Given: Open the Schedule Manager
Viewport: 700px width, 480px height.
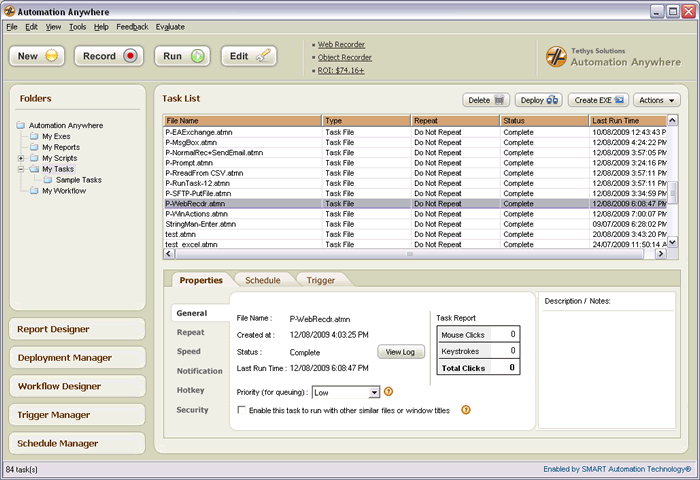Looking at the screenshot, I should 77,443.
